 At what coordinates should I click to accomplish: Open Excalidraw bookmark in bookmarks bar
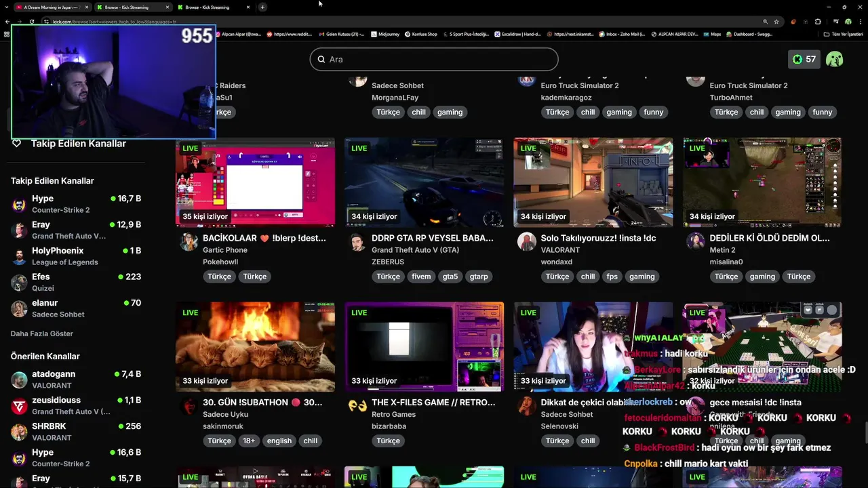[x=517, y=34]
